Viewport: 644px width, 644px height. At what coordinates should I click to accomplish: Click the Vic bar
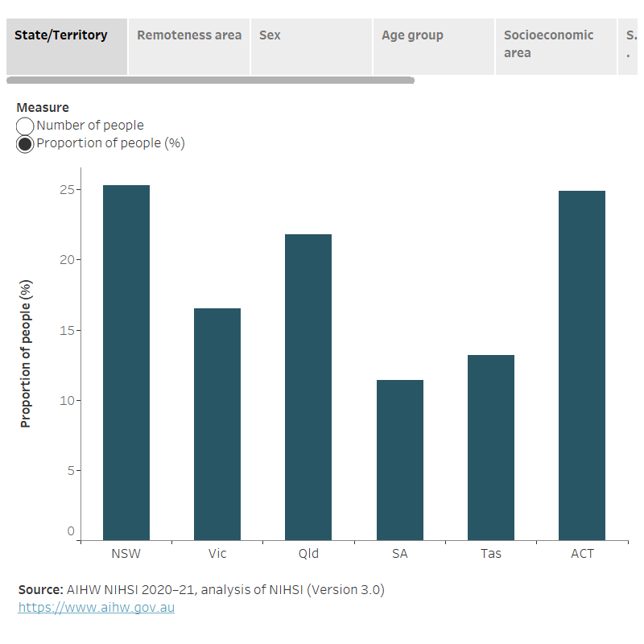[217, 419]
